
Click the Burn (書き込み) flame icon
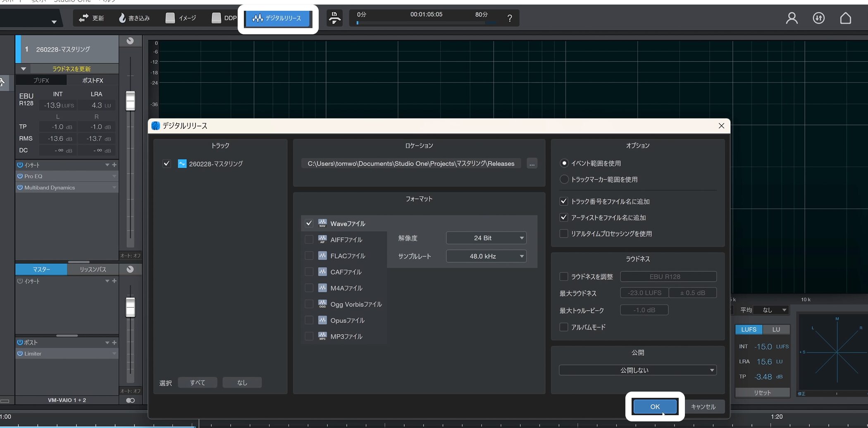click(x=122, y=18)
